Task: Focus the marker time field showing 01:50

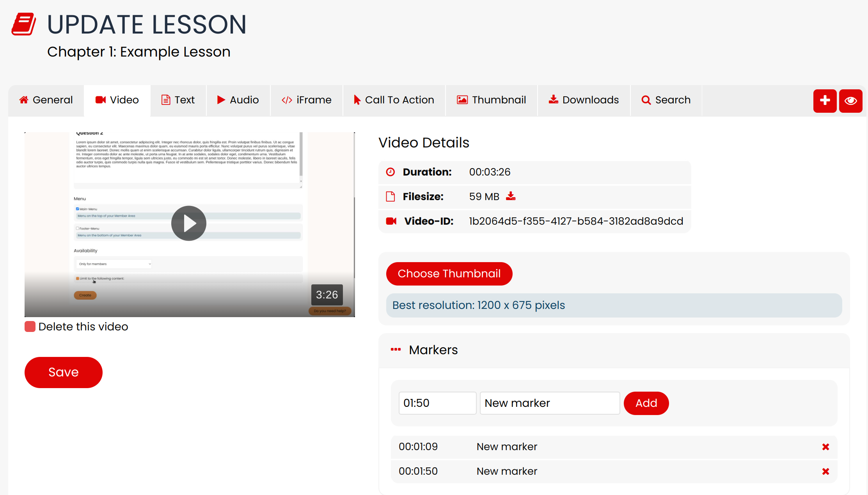Action: [x=437, y=403]
